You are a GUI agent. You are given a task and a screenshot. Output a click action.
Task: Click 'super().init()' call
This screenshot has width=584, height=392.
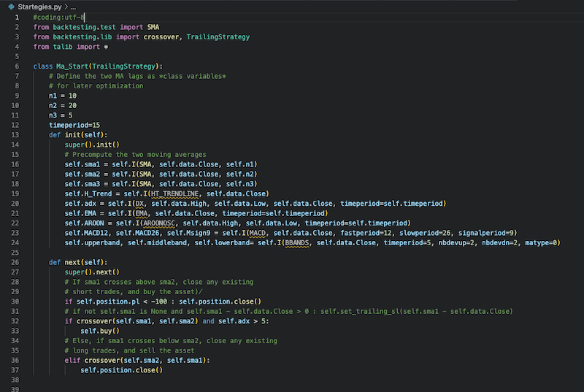click(x=92, y=145)
